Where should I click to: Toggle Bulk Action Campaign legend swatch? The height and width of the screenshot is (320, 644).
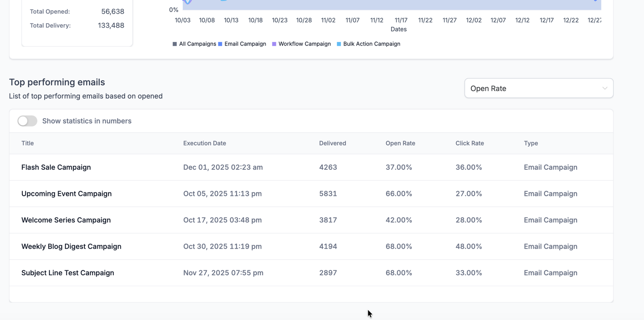coord(339,44)
